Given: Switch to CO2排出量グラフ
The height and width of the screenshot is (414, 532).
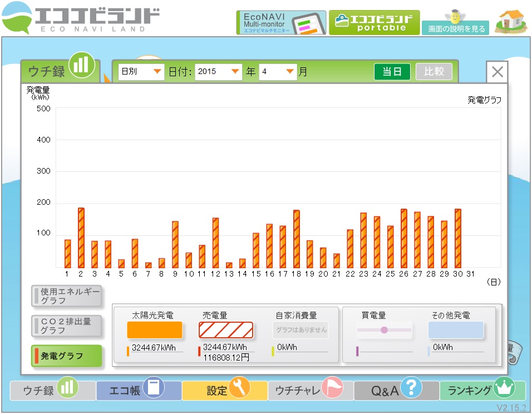Looking at the screenshot, I should coord(67,326).
